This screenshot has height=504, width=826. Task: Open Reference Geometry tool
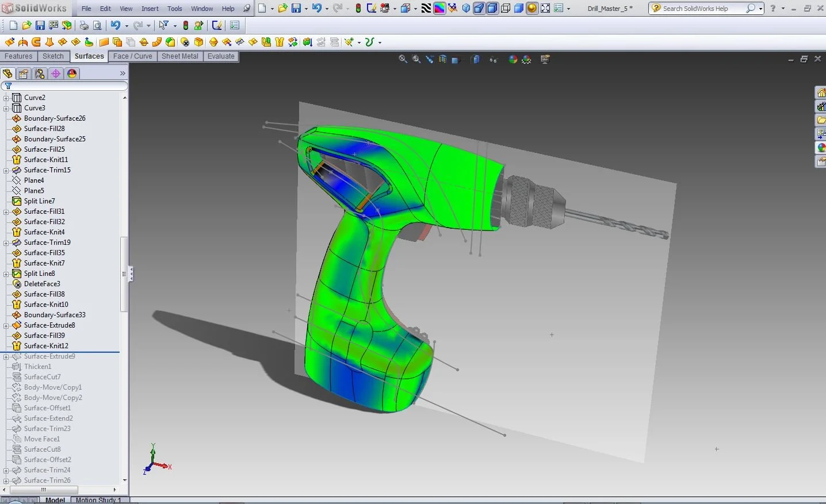[349, 42]
